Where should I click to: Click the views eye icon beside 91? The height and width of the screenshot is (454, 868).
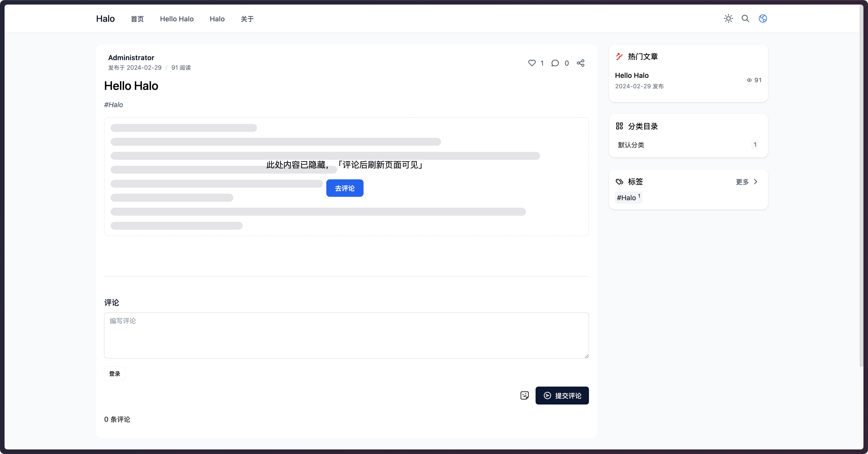coord(749,80)
